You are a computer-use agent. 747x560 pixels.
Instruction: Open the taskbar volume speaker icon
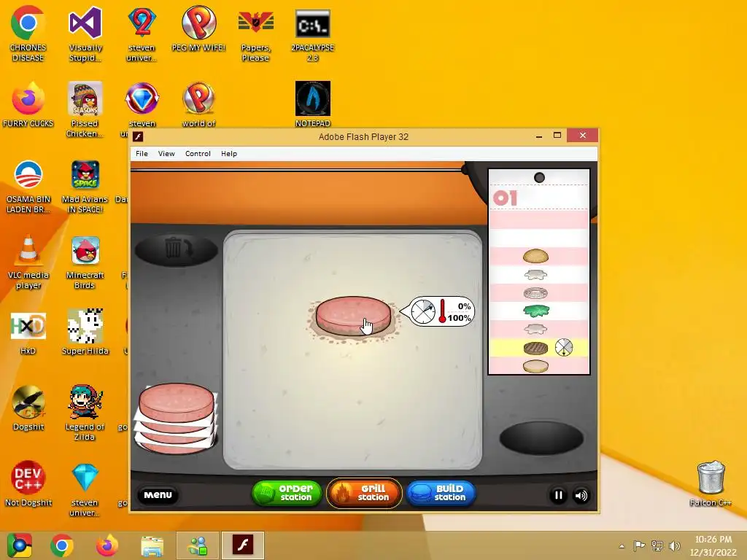(674, 545)
